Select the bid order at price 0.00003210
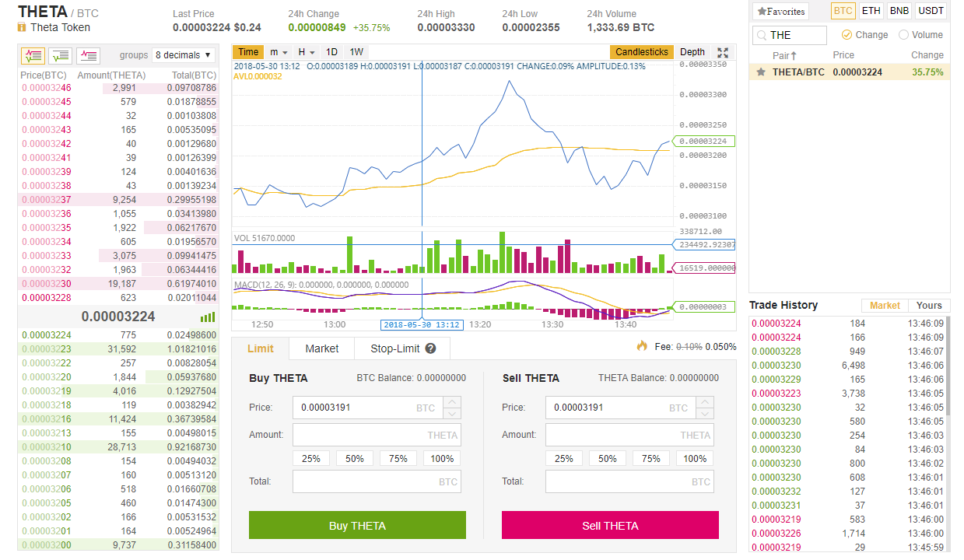Screen dimensions: 964x560 [118, 447]
